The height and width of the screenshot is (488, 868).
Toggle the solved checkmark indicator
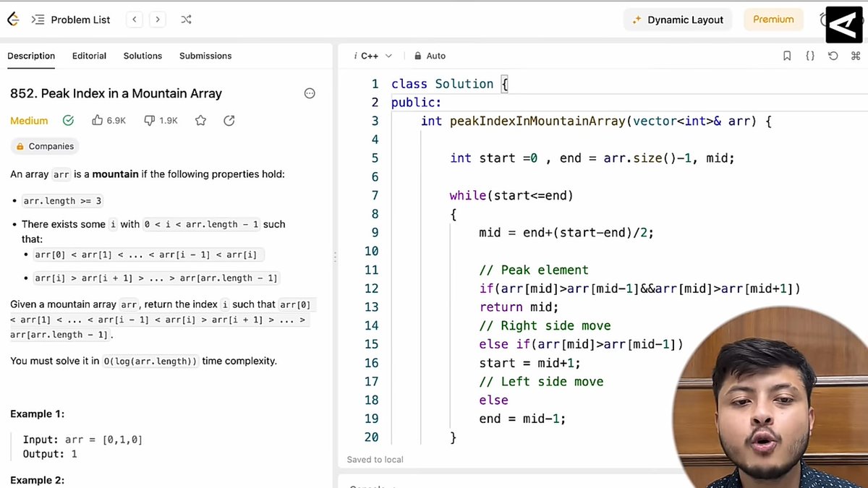pos(68,120)
